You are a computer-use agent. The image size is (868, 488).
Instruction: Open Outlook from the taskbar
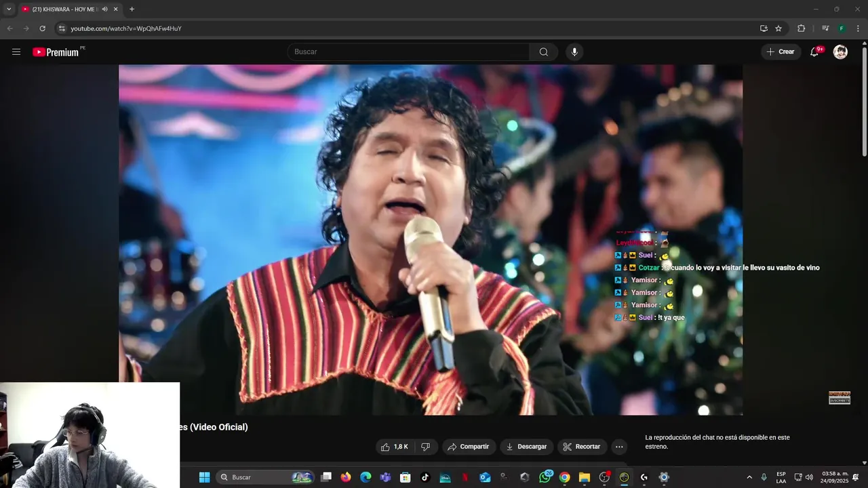coord(485,477)
